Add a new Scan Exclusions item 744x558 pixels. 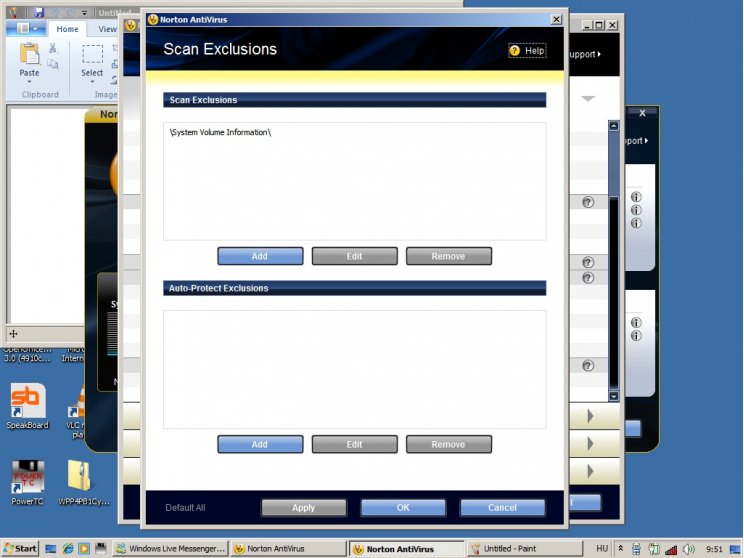[260, 256]
